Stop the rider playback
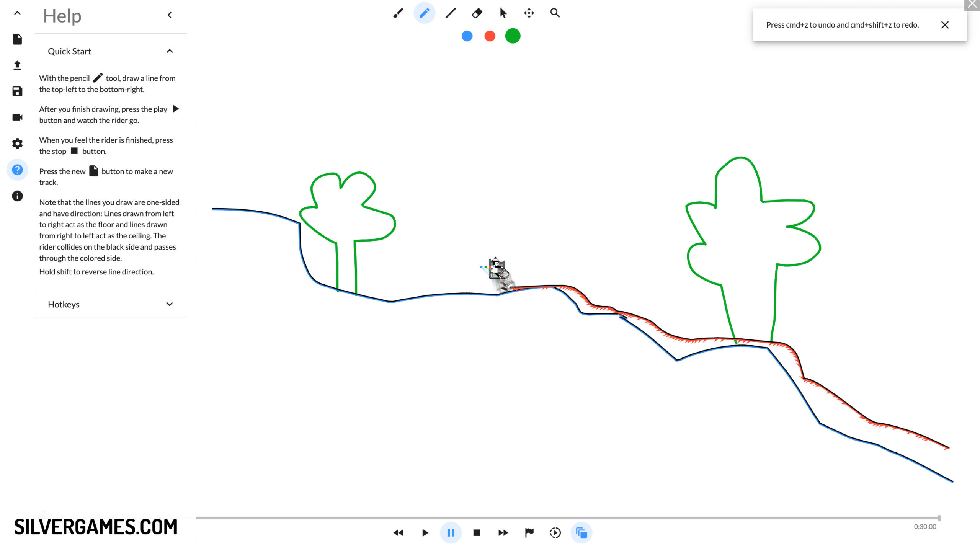 pyautogui.click(x=477, y=533)
